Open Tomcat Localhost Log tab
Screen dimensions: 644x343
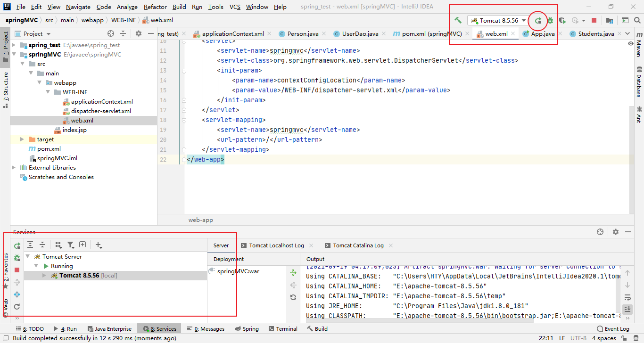pos(277,245)
